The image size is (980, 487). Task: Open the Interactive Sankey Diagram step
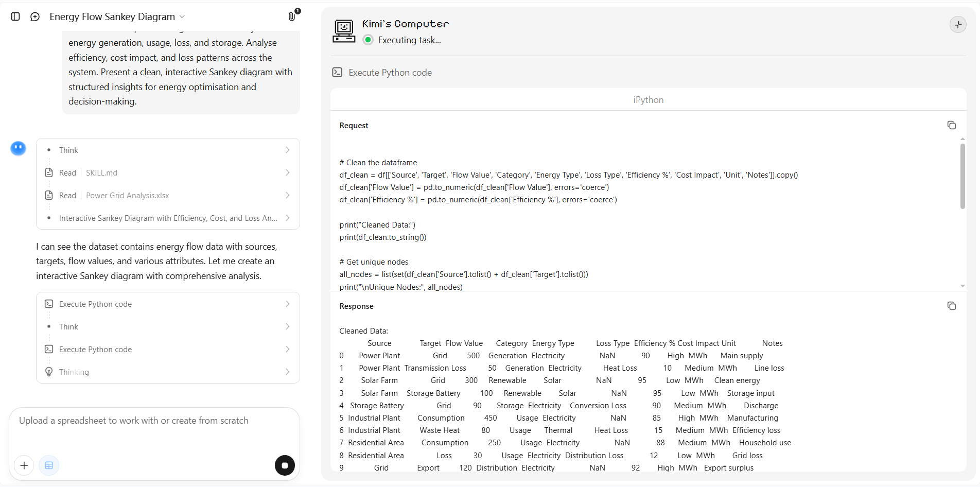coord(168,218)
